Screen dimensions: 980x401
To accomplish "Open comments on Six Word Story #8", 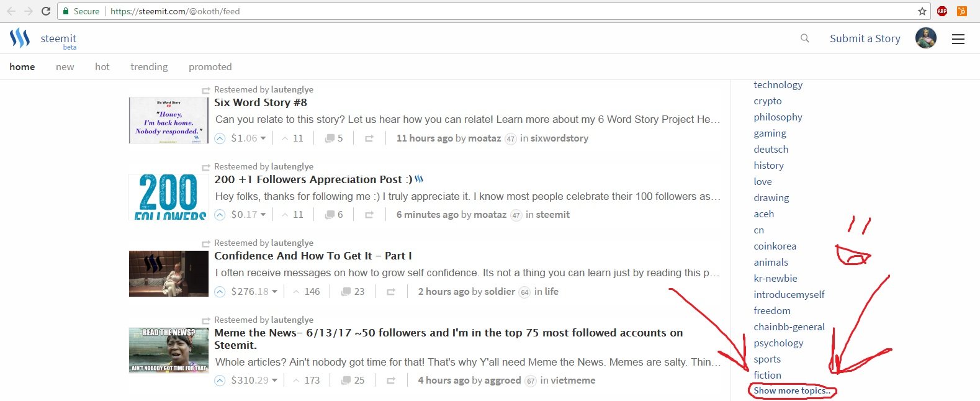I will tap(334, 138).
